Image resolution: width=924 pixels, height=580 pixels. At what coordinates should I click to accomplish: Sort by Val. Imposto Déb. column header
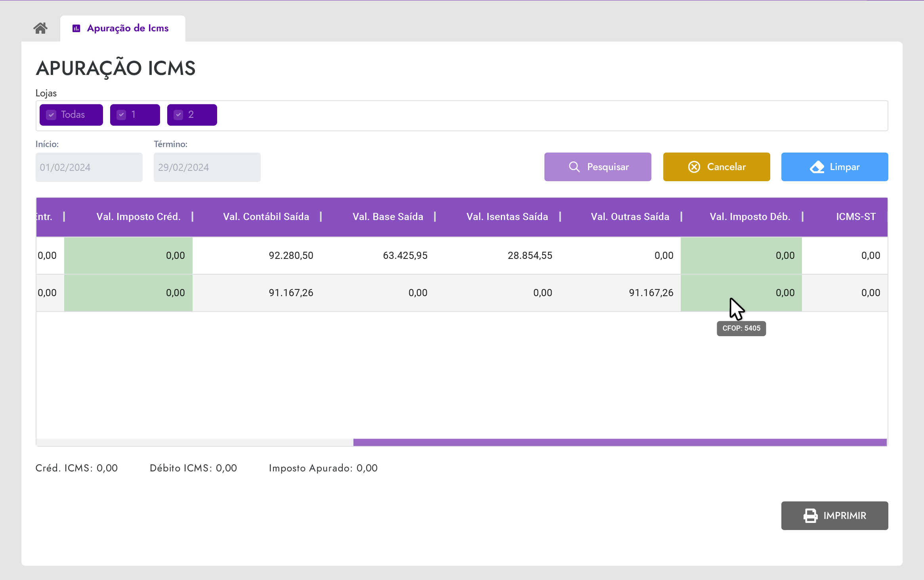coord(750,216)
